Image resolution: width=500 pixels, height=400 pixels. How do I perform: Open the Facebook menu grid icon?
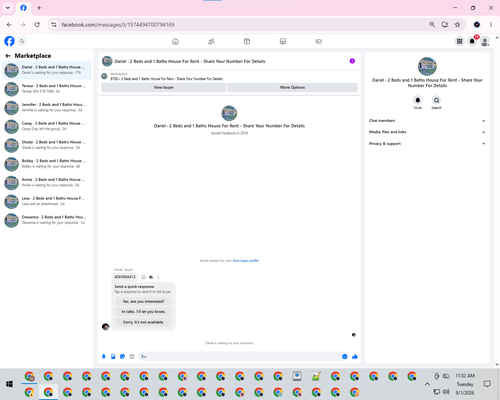point(460,41)
